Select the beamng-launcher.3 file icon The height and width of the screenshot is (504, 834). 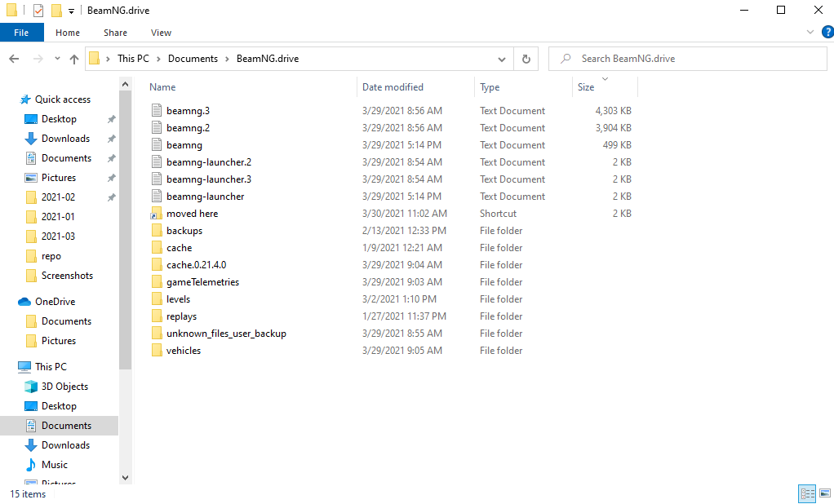pyautogui.click(x=157, y=179)
